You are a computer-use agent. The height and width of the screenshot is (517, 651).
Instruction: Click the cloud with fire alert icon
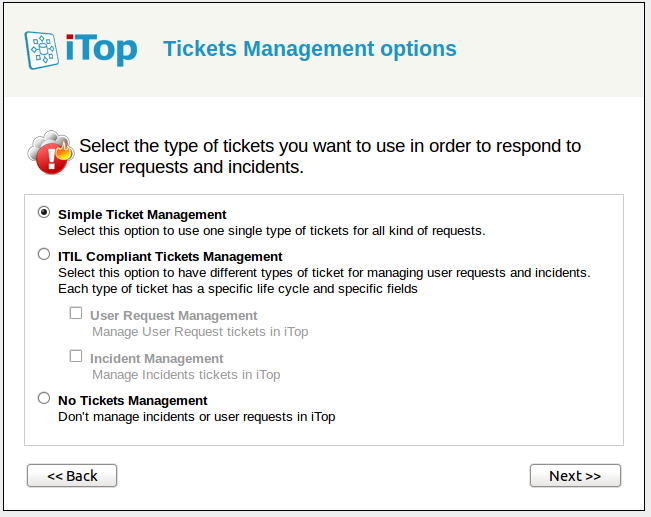[49, 152]
